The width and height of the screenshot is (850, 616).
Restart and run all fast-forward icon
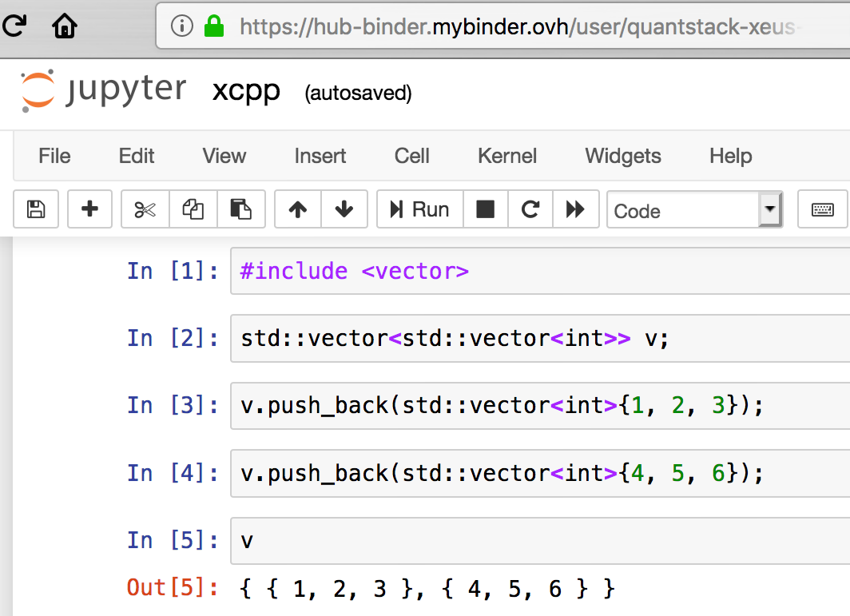click(575, 210)
